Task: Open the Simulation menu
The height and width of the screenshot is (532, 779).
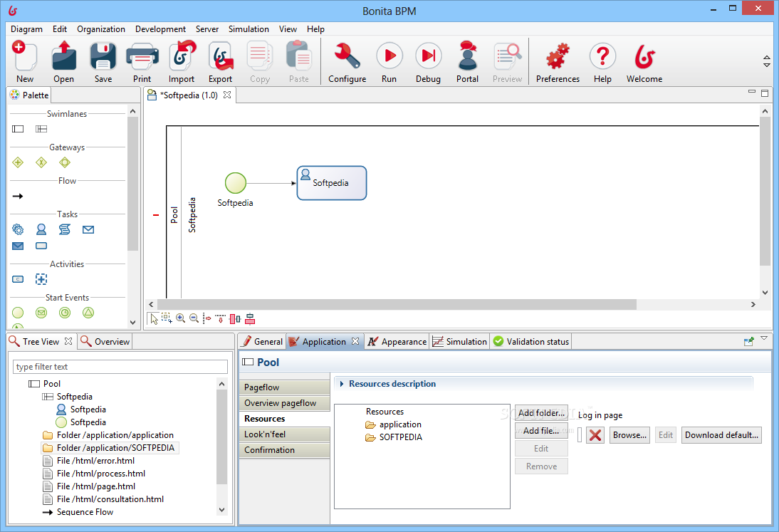Action: pos(249,29)
